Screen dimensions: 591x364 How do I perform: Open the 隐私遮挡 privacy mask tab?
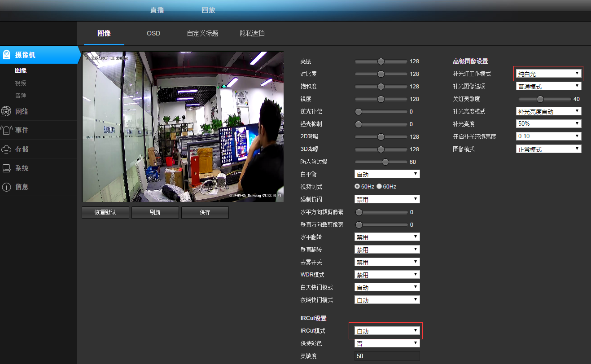(x=252, y=34)
